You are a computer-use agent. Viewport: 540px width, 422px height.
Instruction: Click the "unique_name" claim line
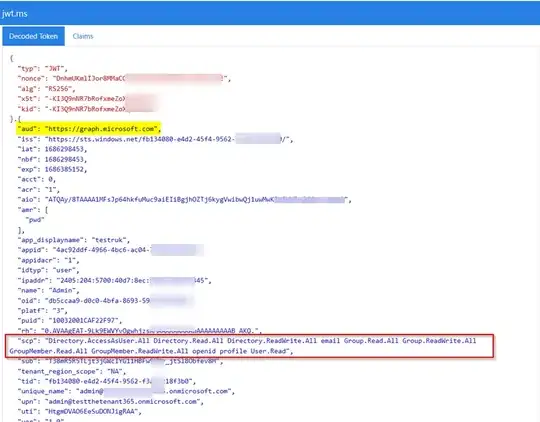(126, 391)
